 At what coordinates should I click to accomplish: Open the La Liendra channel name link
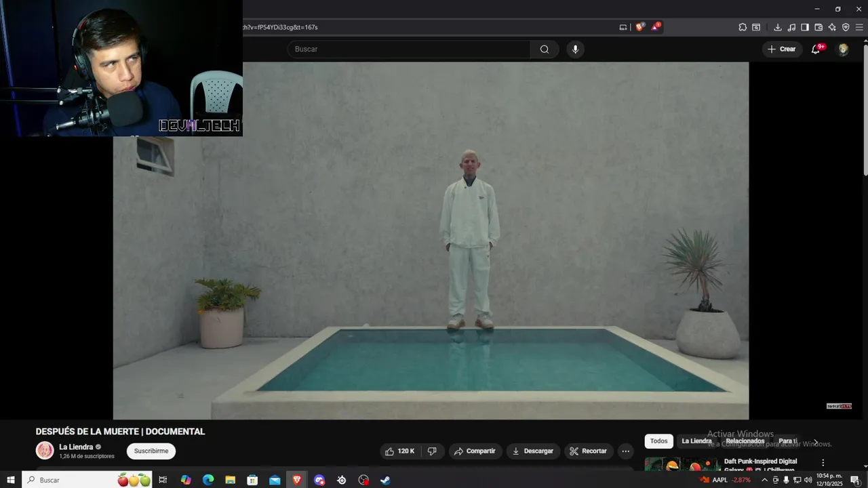(x=76, y=447)
